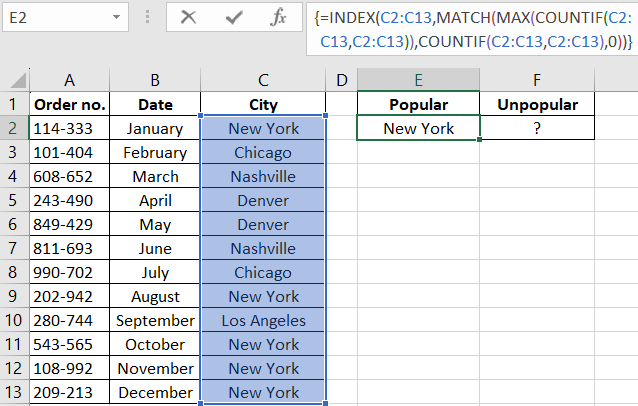Click the City column heading cell
This screenshot has height=406, width=638.
pos(263,104)
